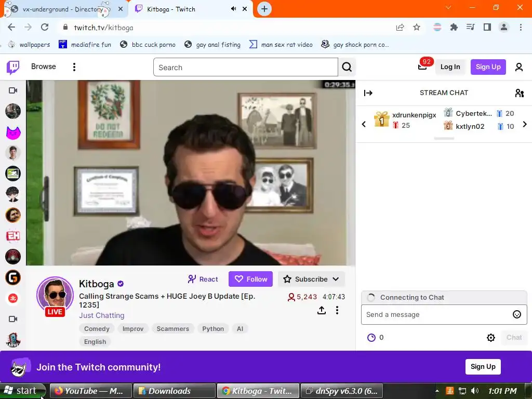Open Downloads window from taskbar
This screenshot has height=399, width=532.
pyautogui.click(x=175, y=391)
